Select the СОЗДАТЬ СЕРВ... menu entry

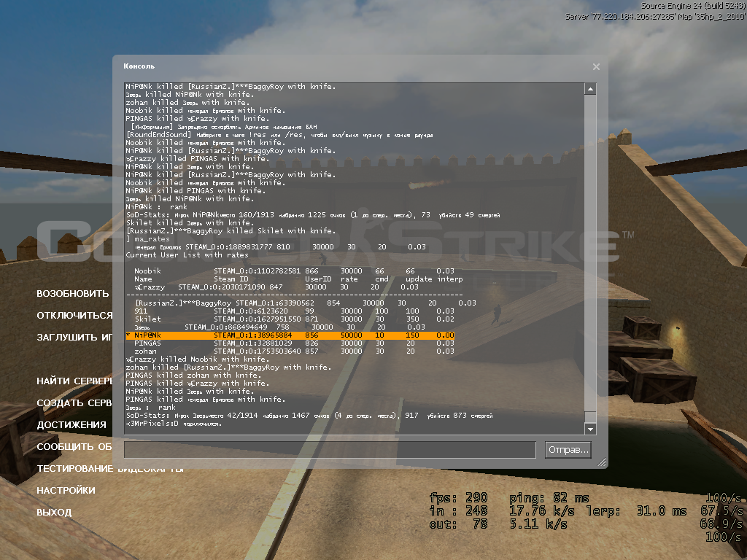(x=74, y=402)
